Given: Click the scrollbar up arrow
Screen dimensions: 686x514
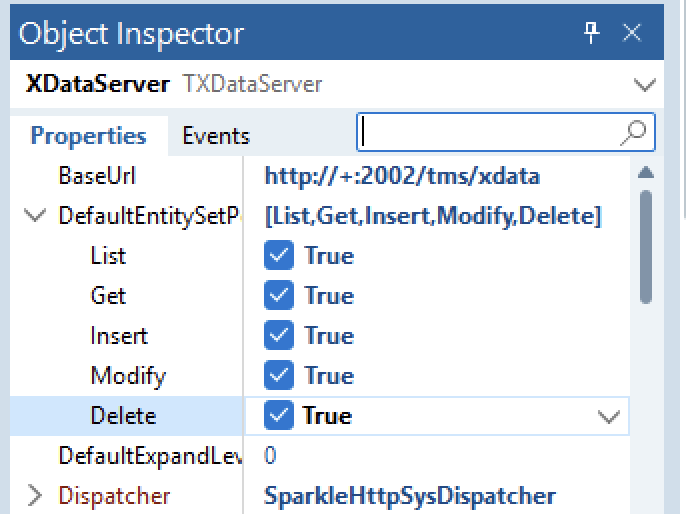Looking at the screenshot, I should point(646,173).
